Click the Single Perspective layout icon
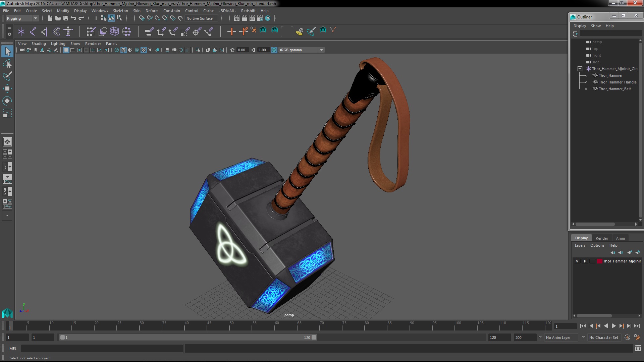 point(7,142)
